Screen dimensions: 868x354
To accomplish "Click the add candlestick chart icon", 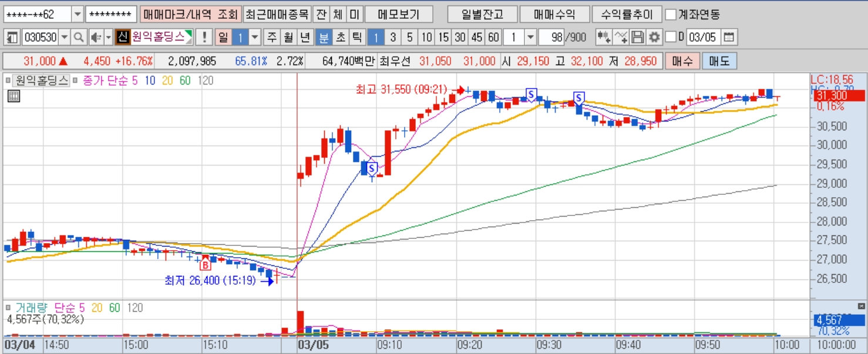I will (x=603, y=38).
